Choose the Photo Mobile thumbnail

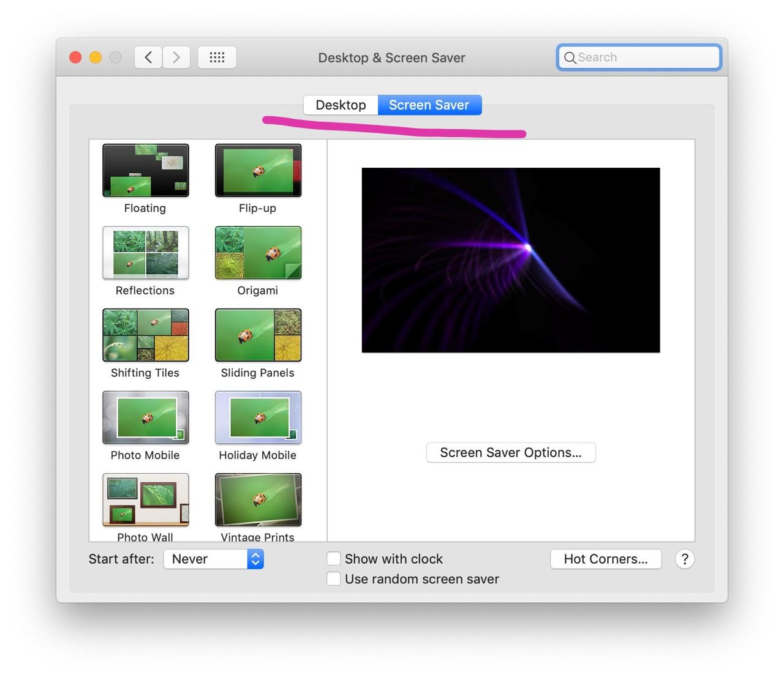click(146, 417)
